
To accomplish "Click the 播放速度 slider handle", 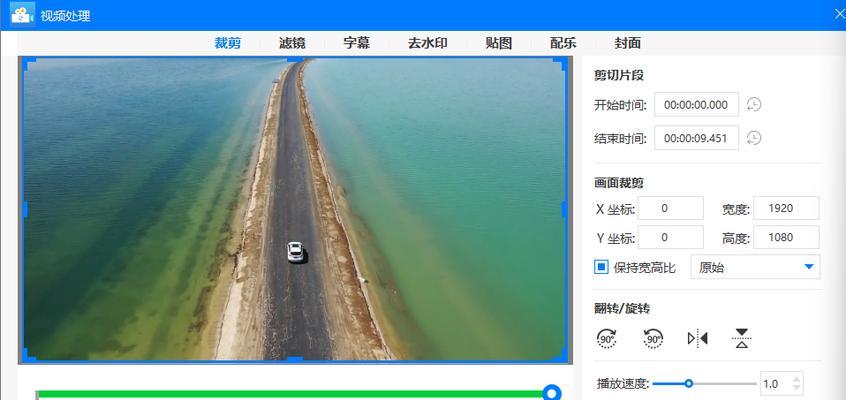I will pos(688,384).
